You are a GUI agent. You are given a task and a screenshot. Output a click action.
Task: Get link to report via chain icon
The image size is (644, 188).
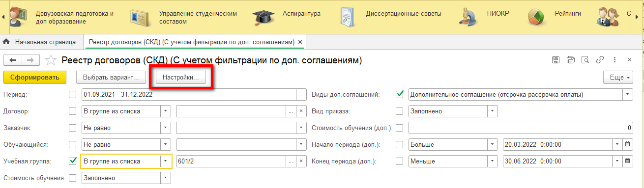point(600,60)
